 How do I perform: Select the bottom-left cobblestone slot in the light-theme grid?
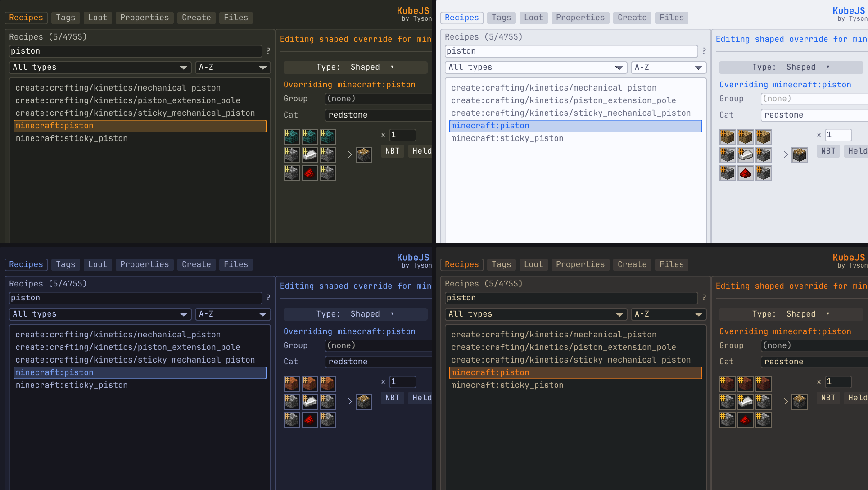point(728,173)
